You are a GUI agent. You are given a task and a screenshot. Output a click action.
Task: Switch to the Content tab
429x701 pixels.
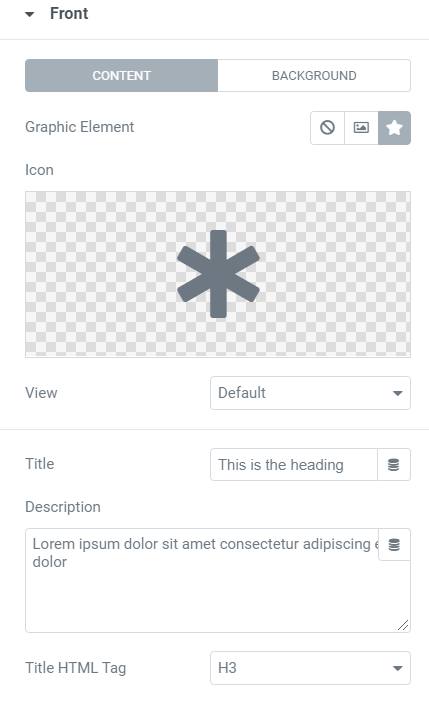122,76
